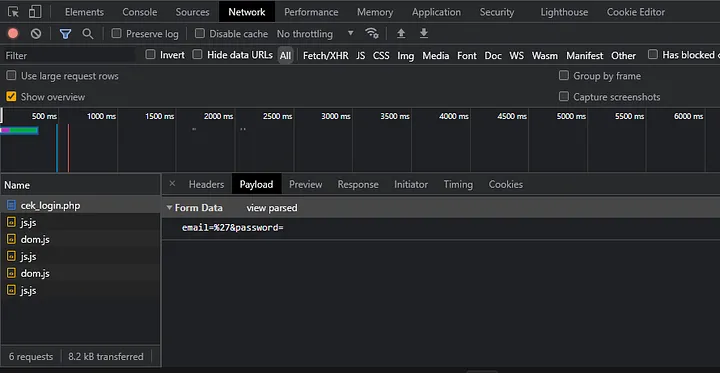Click the blue DOMContentLoaded line in overview

(57, 147)
